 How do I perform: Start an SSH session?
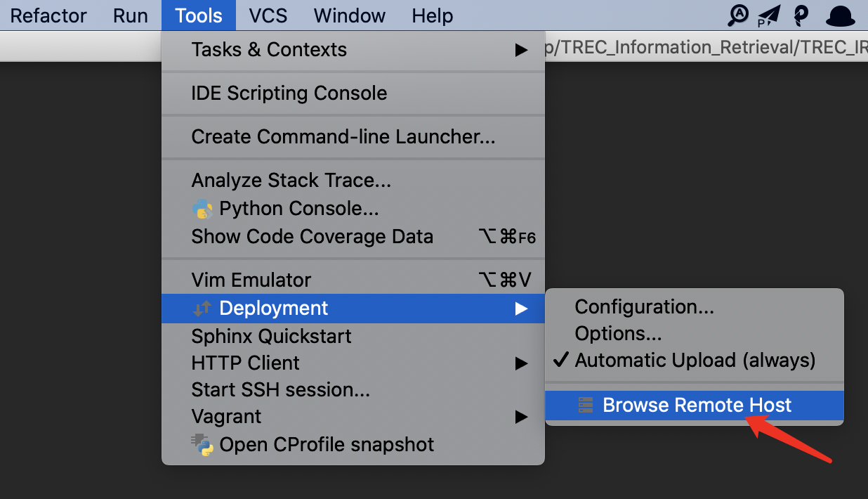[281, 389]
